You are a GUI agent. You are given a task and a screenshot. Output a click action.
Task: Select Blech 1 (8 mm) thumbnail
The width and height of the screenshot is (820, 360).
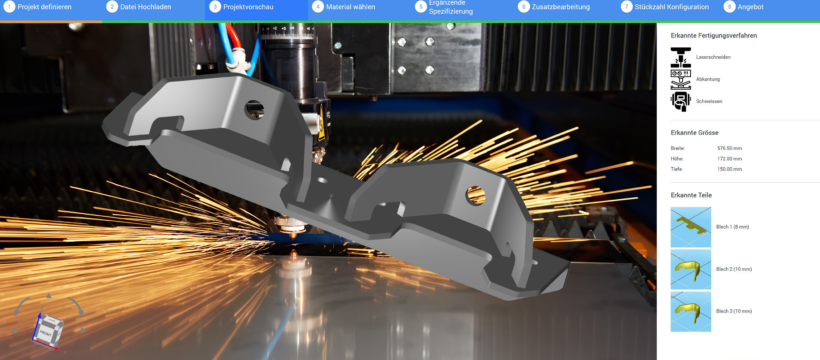point(691,227)
